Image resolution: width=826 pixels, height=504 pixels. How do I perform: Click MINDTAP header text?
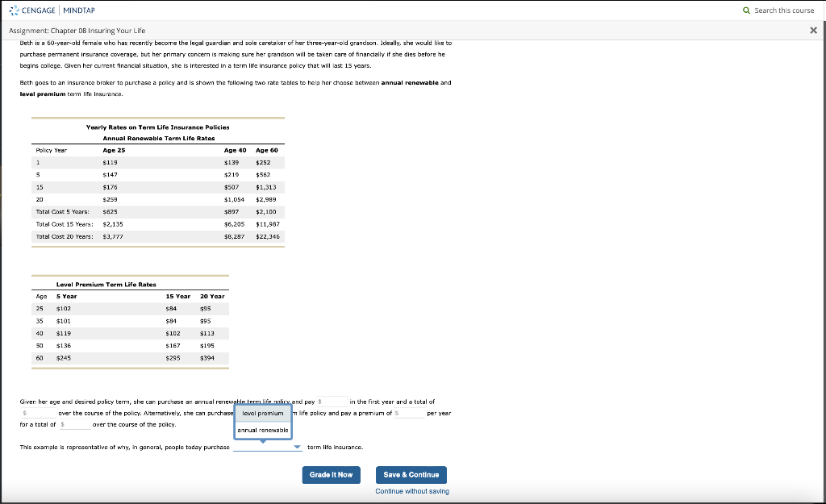click(x=79, y=10)
